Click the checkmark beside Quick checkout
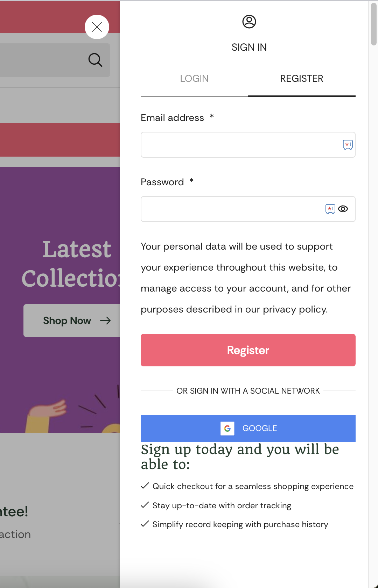This screenshot has width=378, height=588. pos(145,486)
